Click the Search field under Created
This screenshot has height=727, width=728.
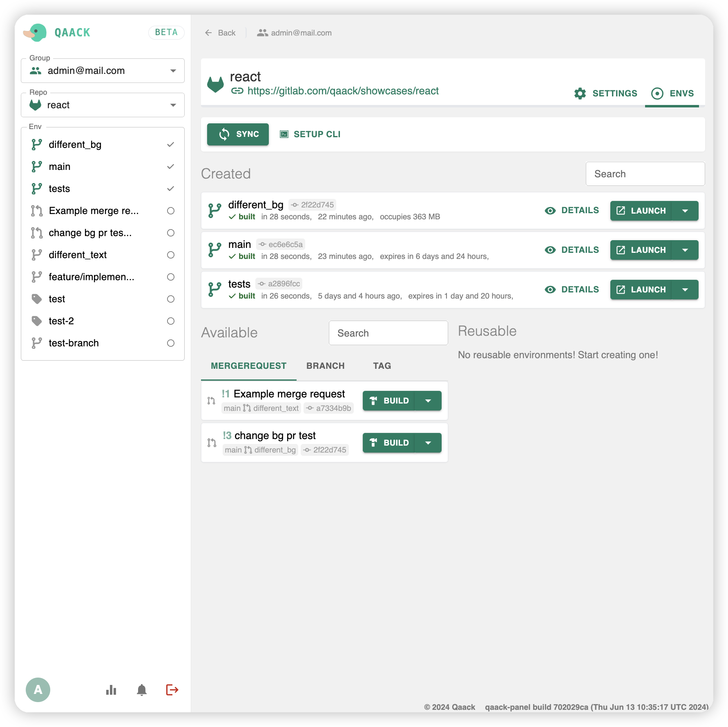click(645, 174)
